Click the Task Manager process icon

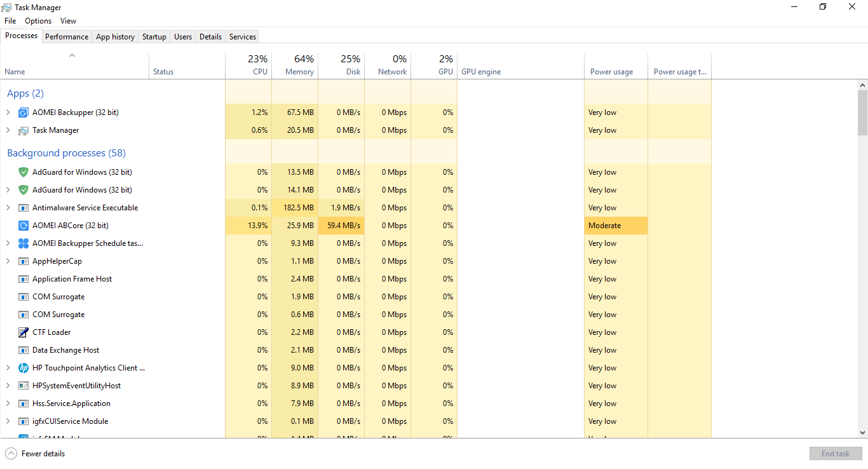click(24, 130)
